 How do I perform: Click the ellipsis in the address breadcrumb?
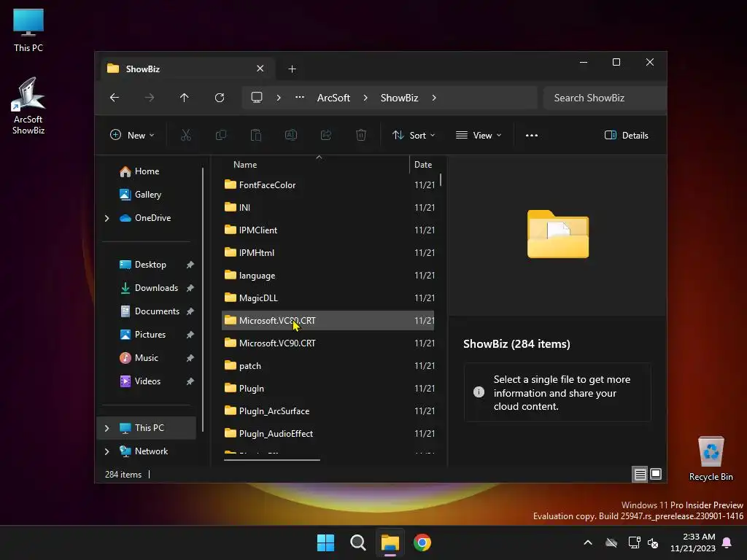point(300,98)
